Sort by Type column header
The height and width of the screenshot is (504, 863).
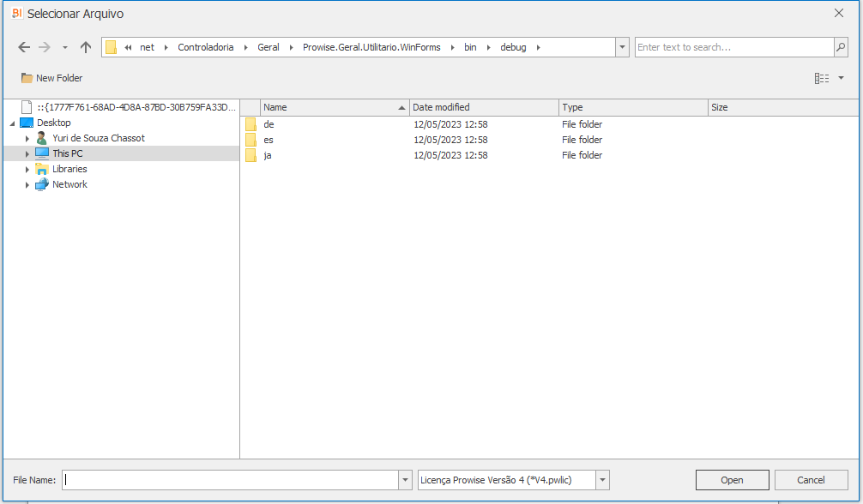(633, 107)
